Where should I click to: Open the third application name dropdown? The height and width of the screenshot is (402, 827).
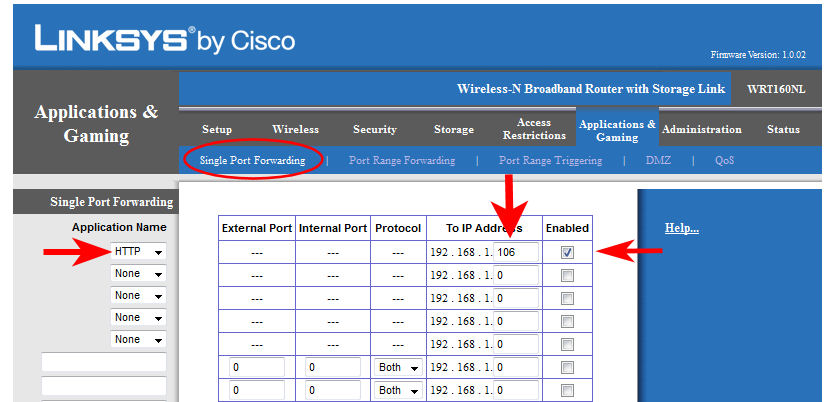[138, 296]
